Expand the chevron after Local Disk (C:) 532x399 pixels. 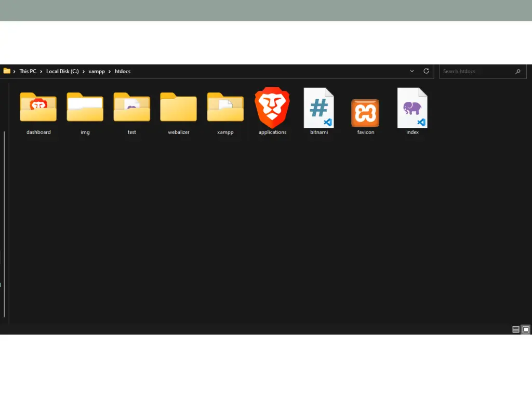tap(84, 71)
